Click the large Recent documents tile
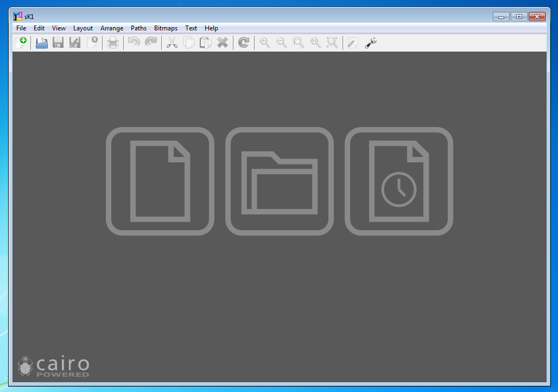Image resolution: width=558 pixels, height=392 pixels. [399, 181]
